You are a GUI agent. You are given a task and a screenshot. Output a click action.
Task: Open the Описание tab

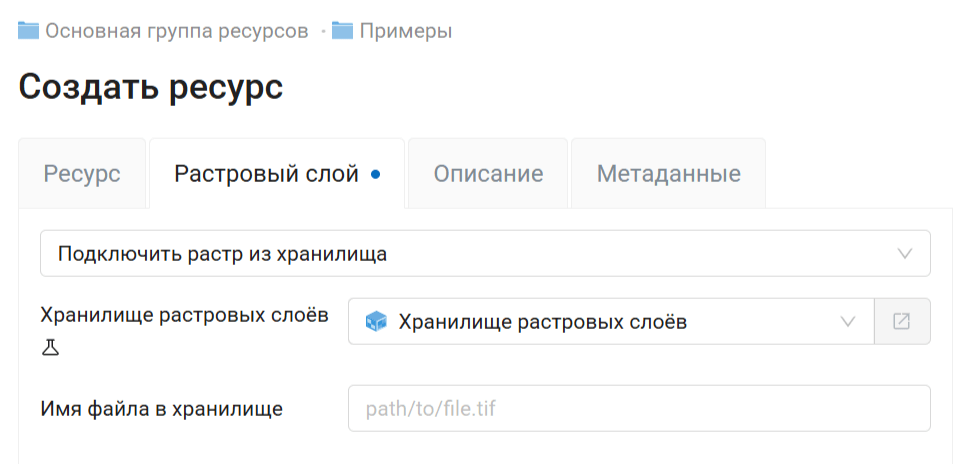[x=488, y=174]
